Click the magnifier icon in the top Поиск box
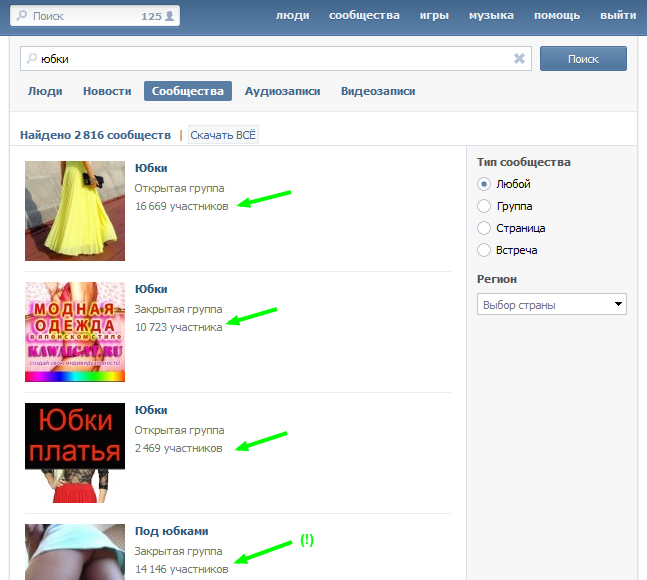Image resolution: width=647 pixels, height=580 pixels. [21, 16]
